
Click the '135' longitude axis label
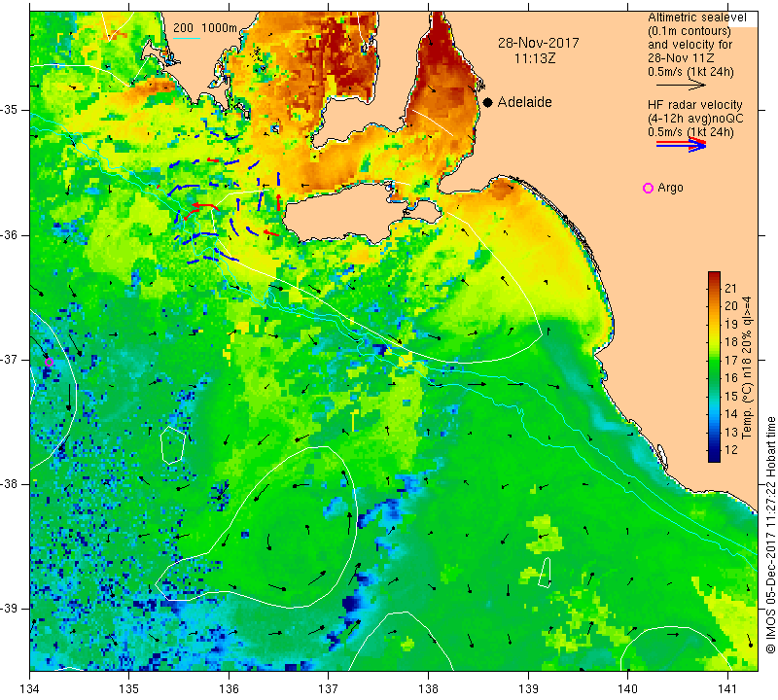click(129, 689)
